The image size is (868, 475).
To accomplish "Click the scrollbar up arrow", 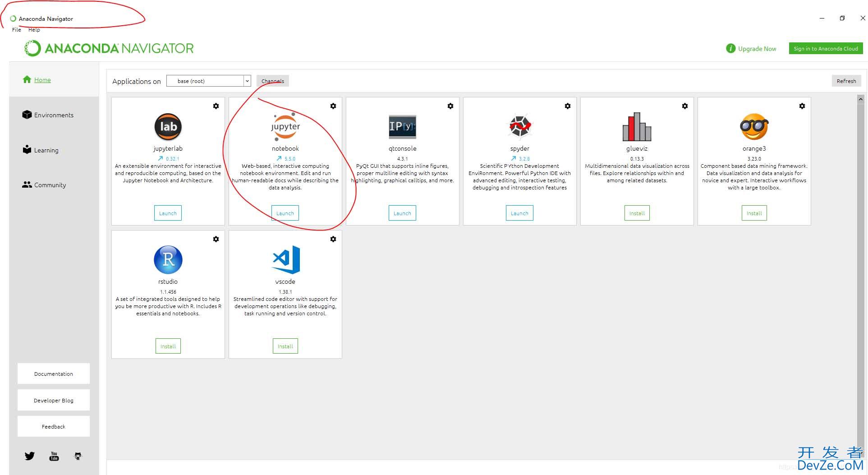I will [861, 99].
